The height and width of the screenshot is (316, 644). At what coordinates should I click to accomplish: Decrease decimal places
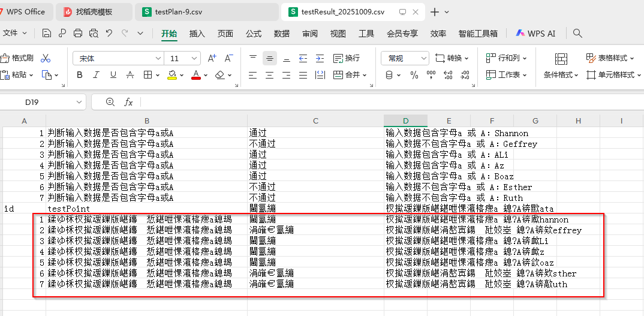465,75
